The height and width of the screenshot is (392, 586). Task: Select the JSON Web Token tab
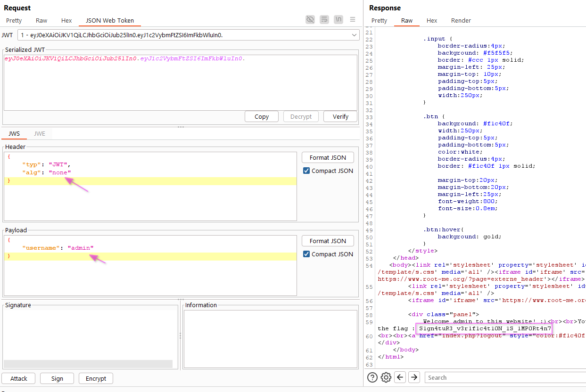coord(110,20)
